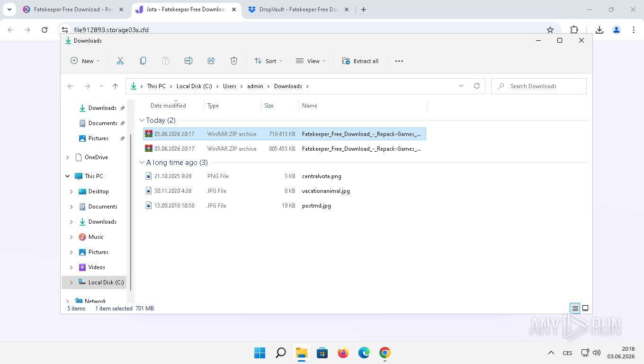Image resolution: width=644 pixels, height=364 pixels.
Task: Select postmd.jpg file
Action: point(285,206)
